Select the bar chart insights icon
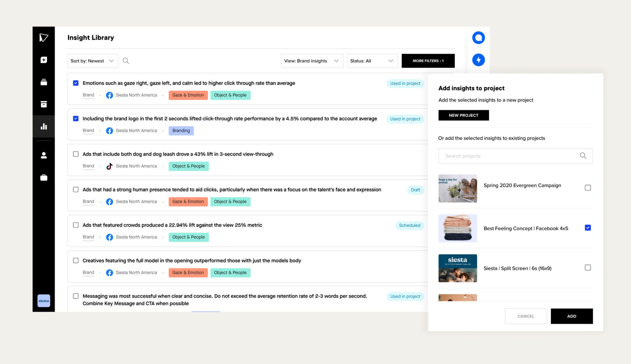Image resolution: width=631 pixels, height=364 pixels. click(x=44, y=126)
